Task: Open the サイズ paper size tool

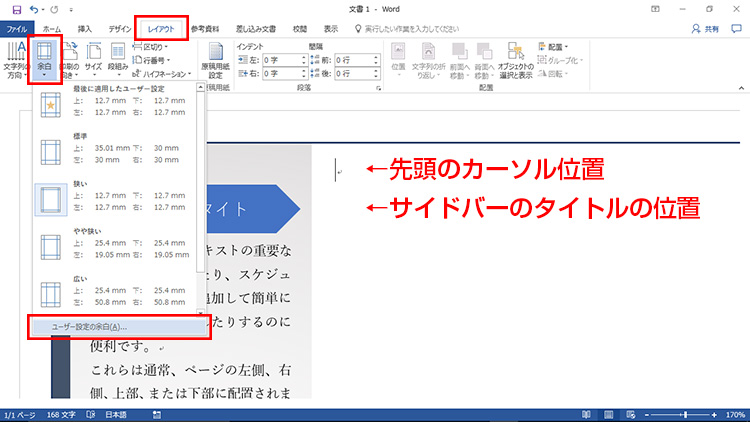Action: (x=93, y=60)
